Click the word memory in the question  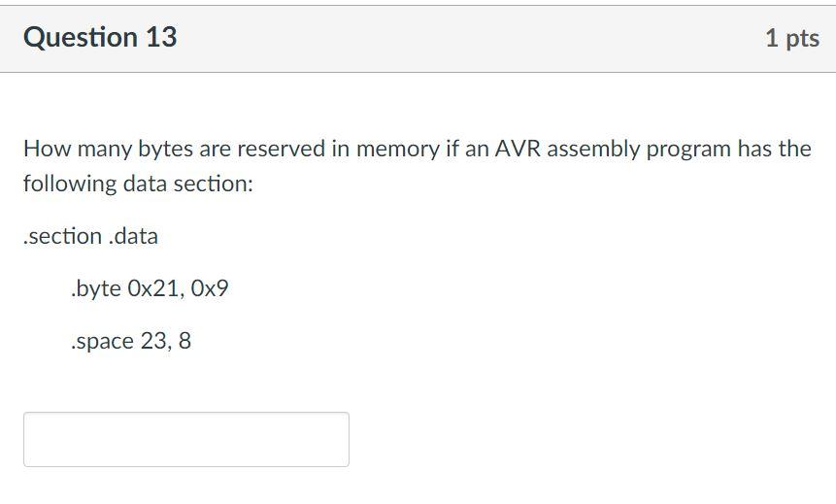click(397, 150)
